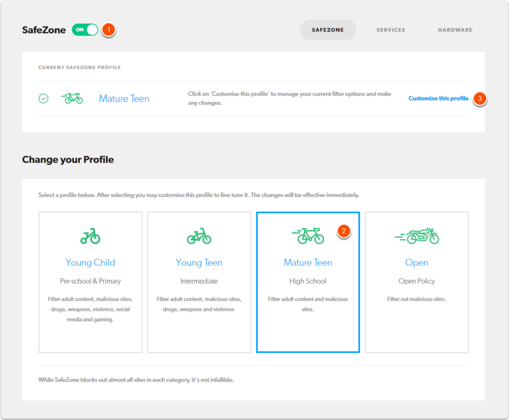Click the bike icon in the current profile row
The height and width of the screenshot is (420, 509).
click(x=71, y=97)
